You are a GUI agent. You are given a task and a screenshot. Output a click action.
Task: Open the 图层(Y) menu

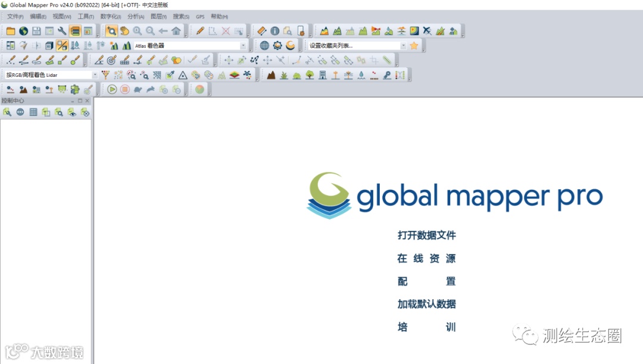pos(158,17)
